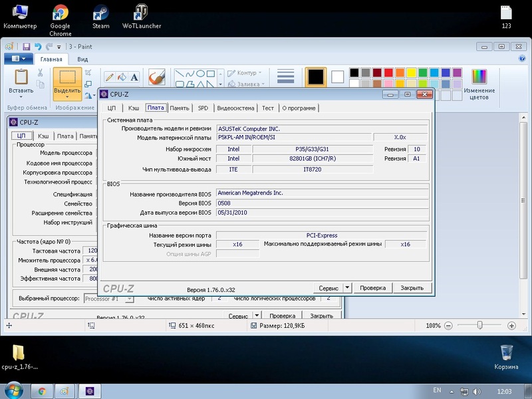
Task: Open the Память tab in the front CPU-Z window
Action: [x=180, y=108]
